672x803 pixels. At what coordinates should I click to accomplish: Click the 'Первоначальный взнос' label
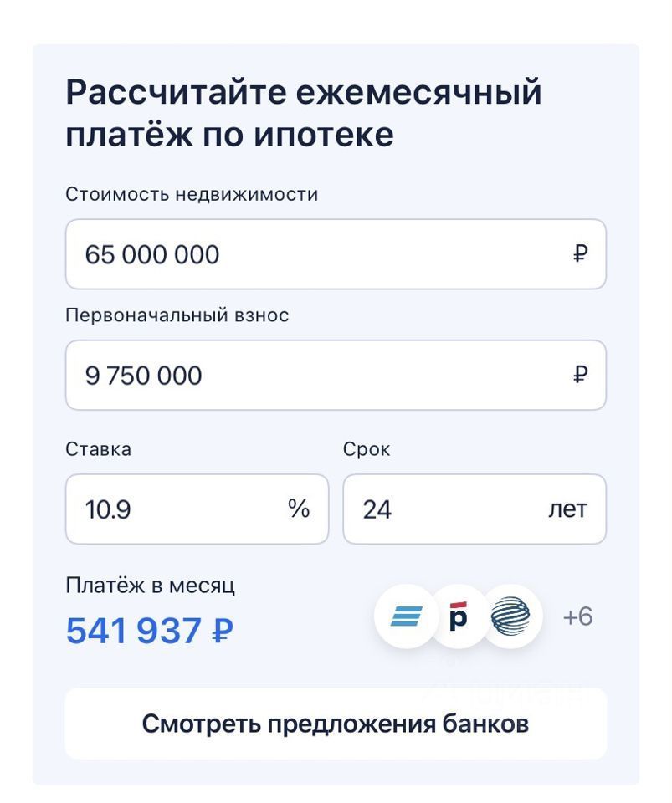[177, 315]
